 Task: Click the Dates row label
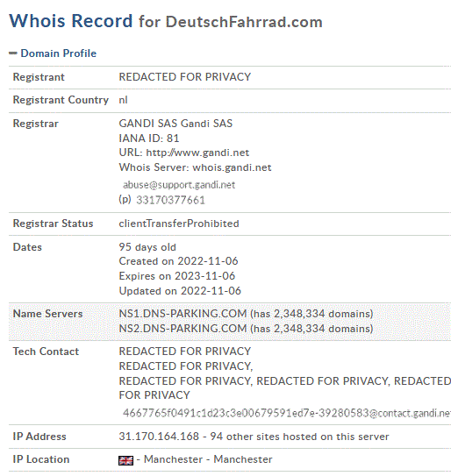[x=27, y=247]
